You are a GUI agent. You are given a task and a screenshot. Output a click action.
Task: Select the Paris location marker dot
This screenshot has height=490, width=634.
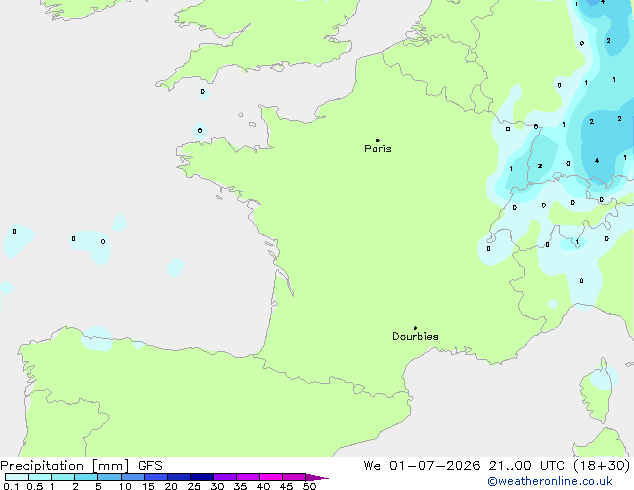378,140
